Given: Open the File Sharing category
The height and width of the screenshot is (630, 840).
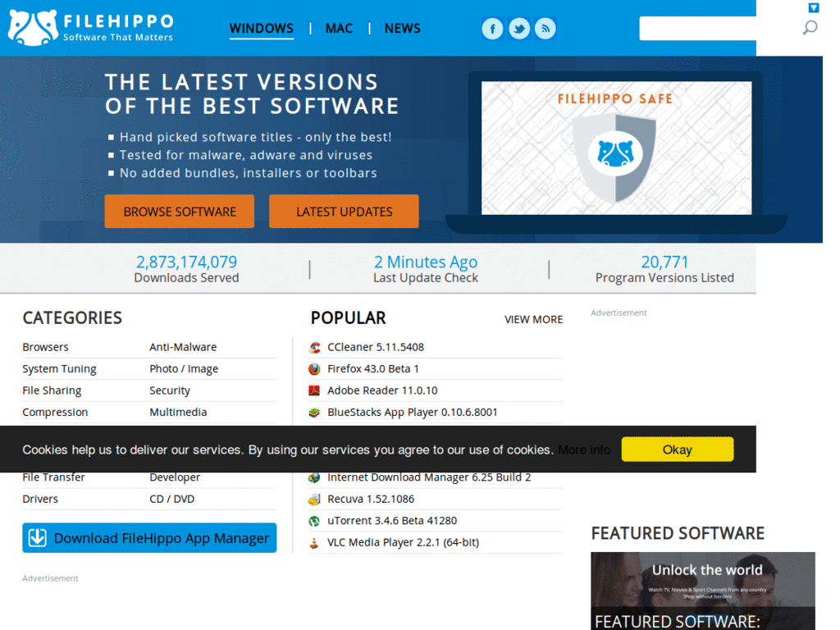Looking at the screenshot, I should (52, 390).
